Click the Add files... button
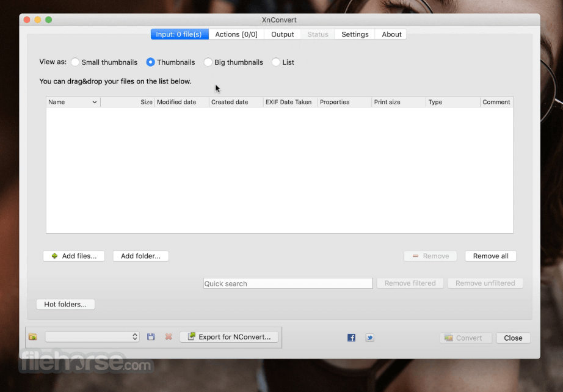Image resolution: width=563 pixels, height=392 pixels. coord(74,256)
